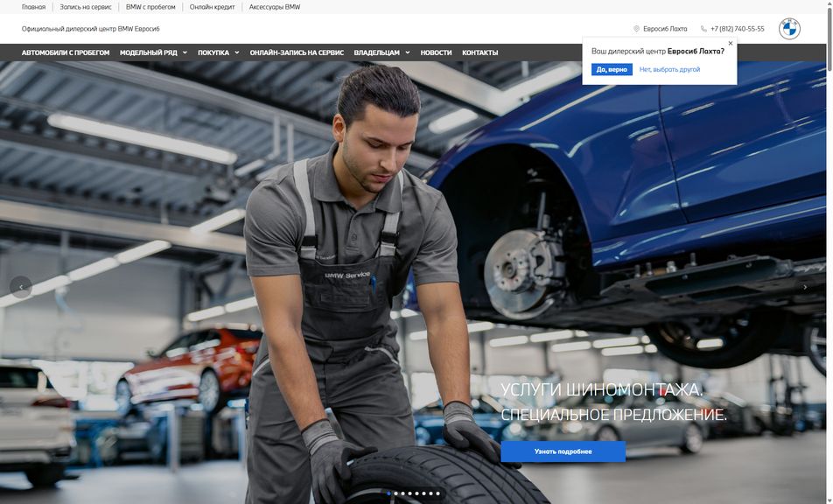Click the phone handset icon beside the number
The width and height of the screenshot is (833, 504).
coord(703,29)
